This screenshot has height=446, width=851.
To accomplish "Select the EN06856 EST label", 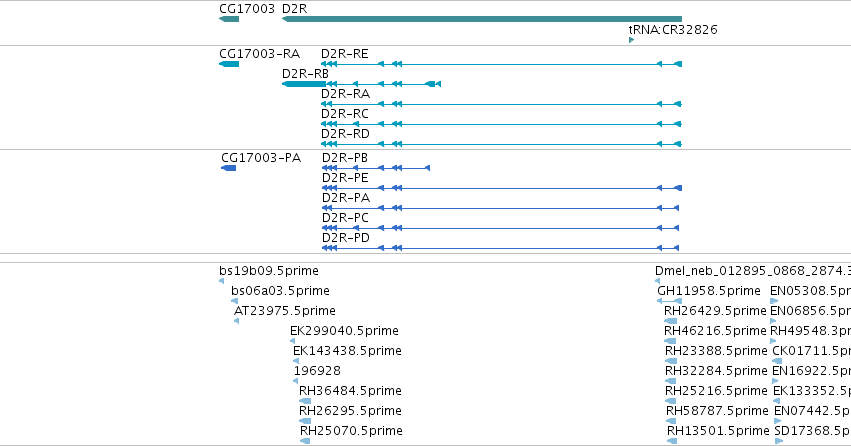I will pyautogui.click(x=810, y=311).
